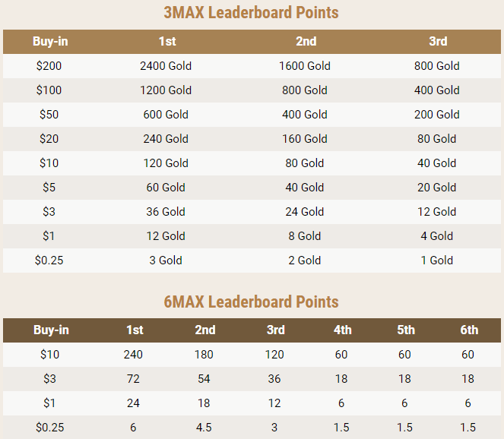Select the $100 buy-in cell
504x439 pixels.
(49, 90)
